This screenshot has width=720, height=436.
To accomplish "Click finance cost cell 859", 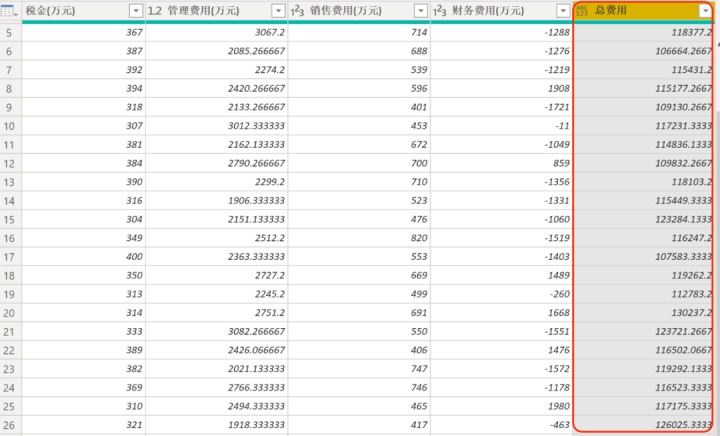I will click(501, 163).
